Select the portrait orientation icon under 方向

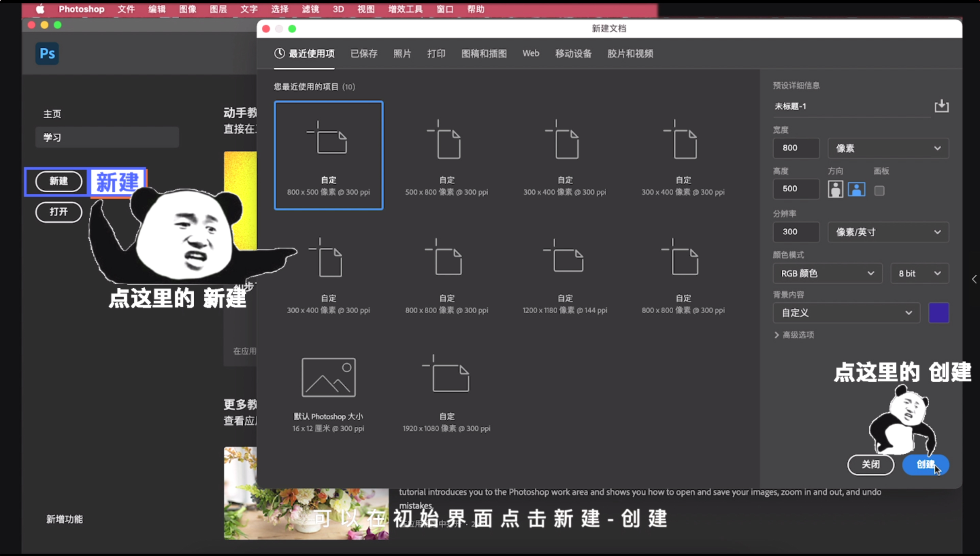tap(836, 189)
